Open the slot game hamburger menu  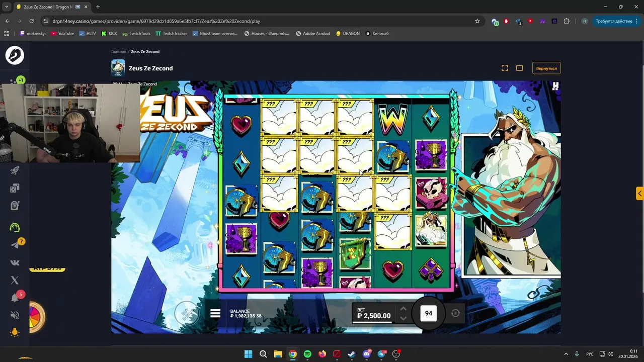[215, 313]
